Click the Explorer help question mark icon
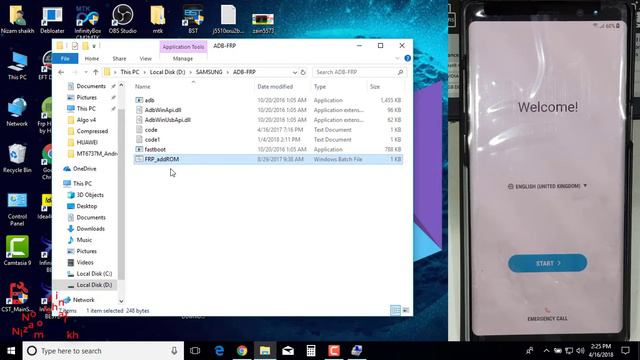The height and width of the screenshot is (360, 640). [x=407, y=58]
